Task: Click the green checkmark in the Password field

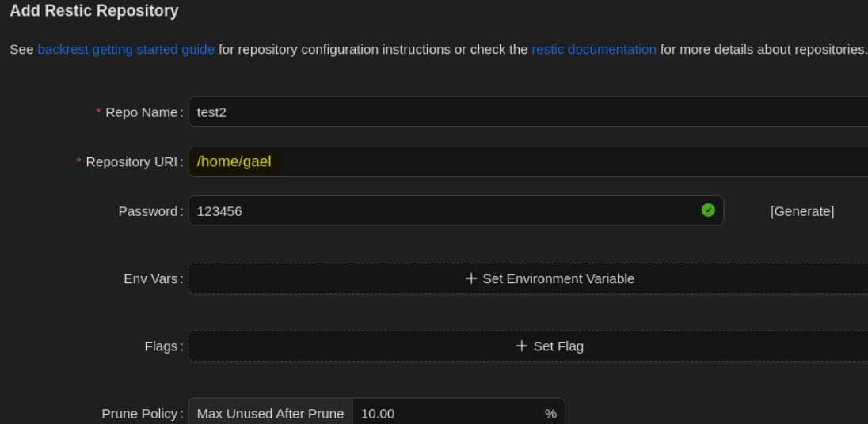Action: [708, 210]
